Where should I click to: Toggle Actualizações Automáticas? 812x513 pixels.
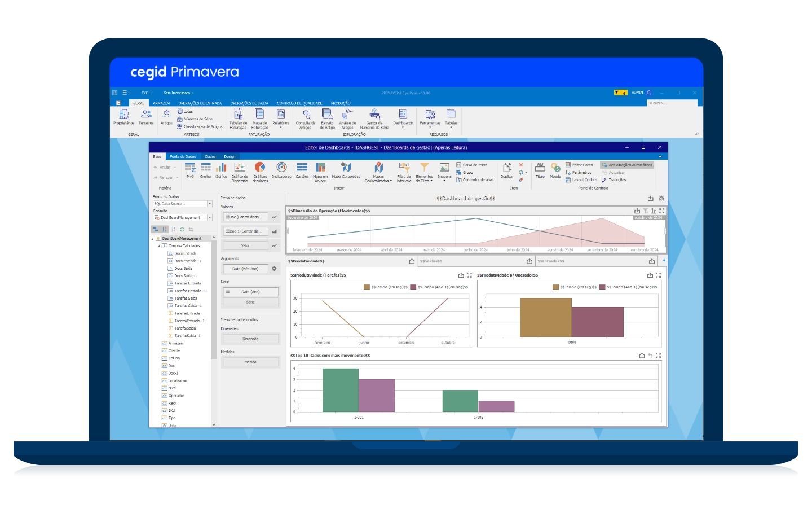point(627,165)
